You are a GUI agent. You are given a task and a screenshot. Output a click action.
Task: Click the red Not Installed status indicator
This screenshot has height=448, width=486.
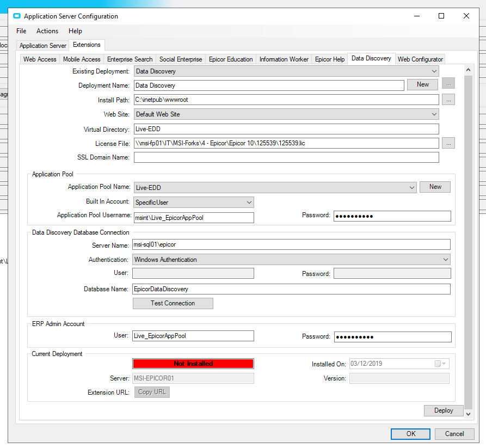click(x=193, y=364)
